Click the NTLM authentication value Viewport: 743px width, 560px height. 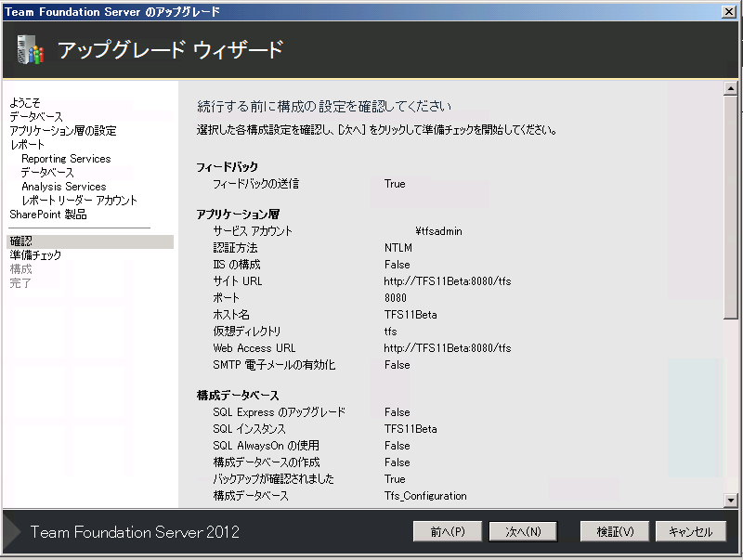[398, 248]
